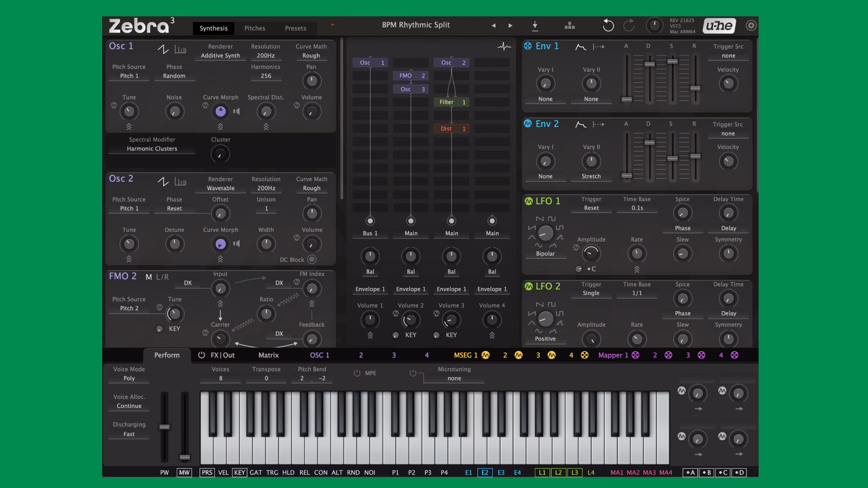Select the envelope curve icon in Env 1
Viewport: 868px width, 488px height.
point(580,46)
